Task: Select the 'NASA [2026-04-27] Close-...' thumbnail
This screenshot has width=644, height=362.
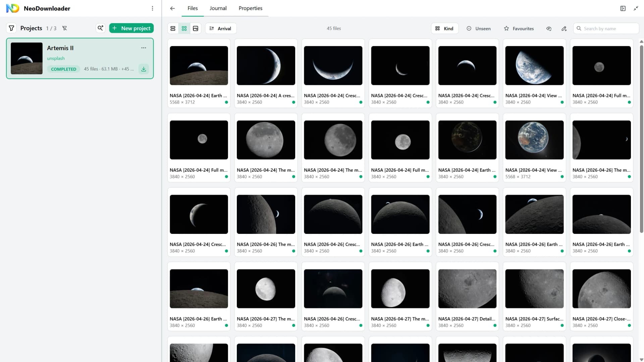Action: pyautogui.click(x=601, y=289)
